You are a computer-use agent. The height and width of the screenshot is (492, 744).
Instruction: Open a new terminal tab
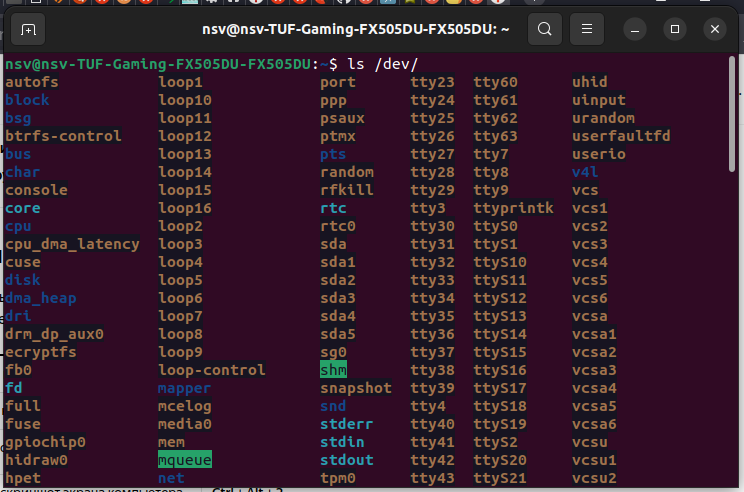click(x=28, y=30)
